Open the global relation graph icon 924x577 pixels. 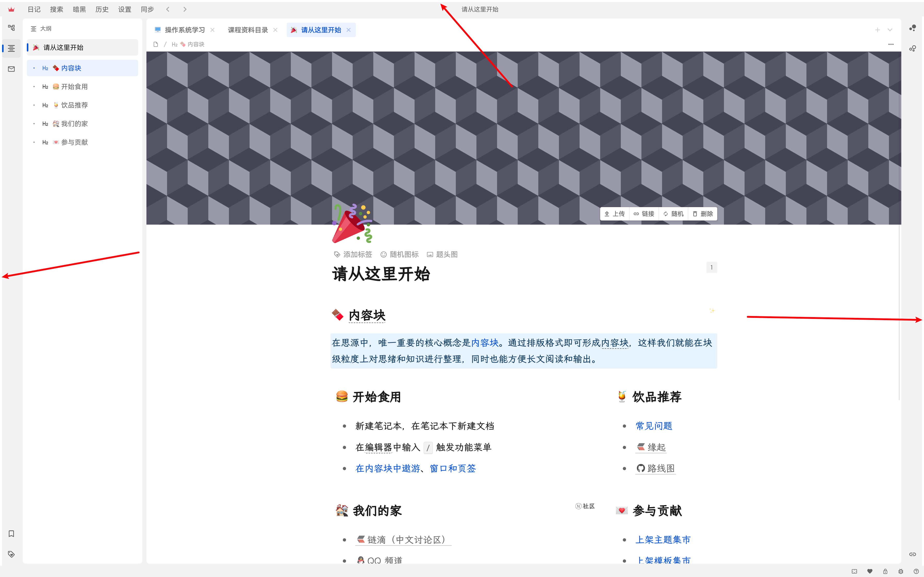pyautogui.click(x=913, y=28)
